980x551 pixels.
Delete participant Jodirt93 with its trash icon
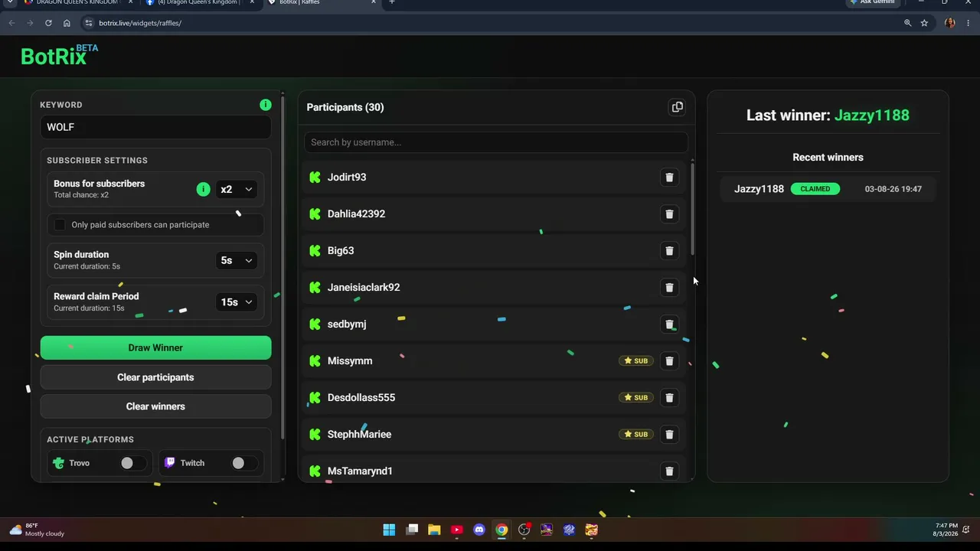coord(669,178)
